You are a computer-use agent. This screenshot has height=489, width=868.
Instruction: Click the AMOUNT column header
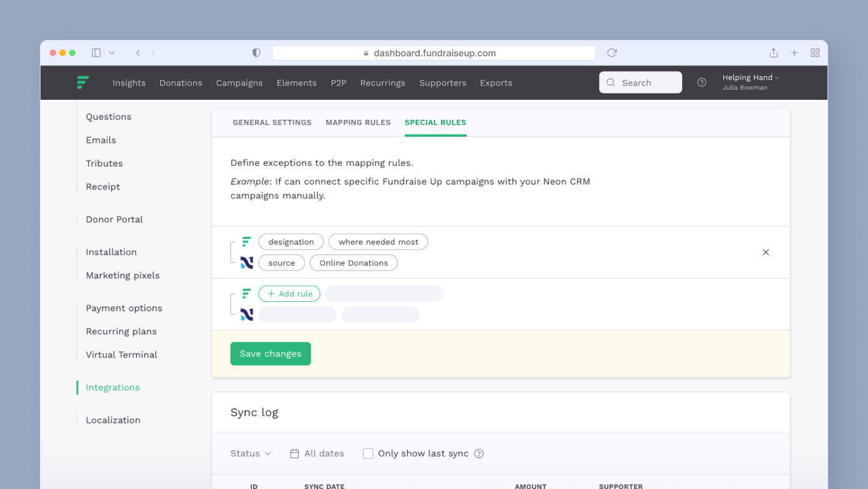tap(531, 486)
